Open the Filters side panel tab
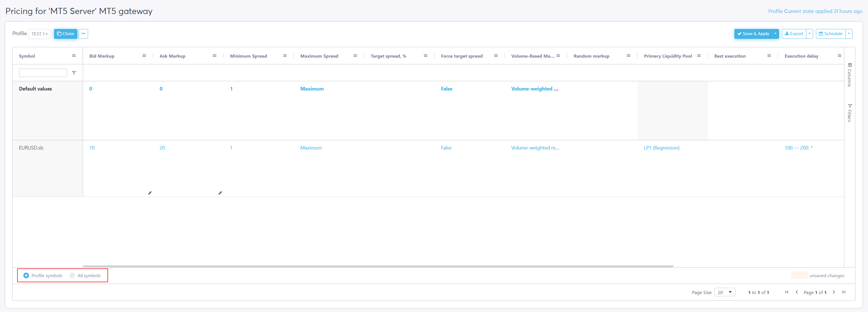This screenshot has width=868, height=312. (849, 113)
